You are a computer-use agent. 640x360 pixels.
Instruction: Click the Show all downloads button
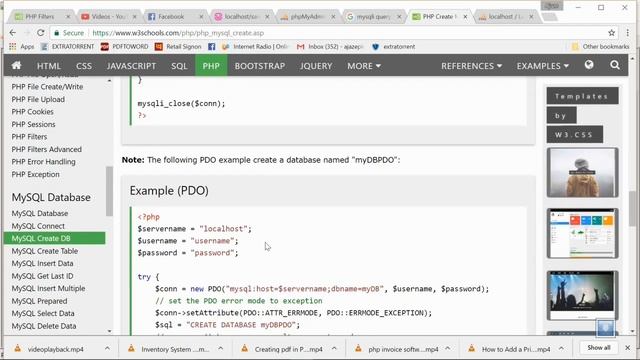point(599,348)
